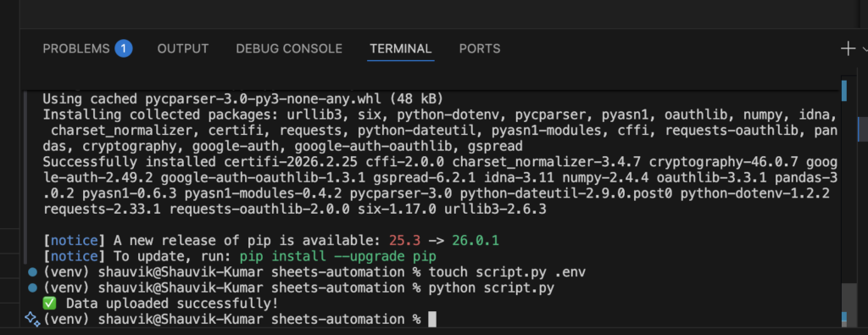This screenshot has width=868, height=335.
Task: Switch to the OUTPUT tab
Action: click(x=183, y=48)
